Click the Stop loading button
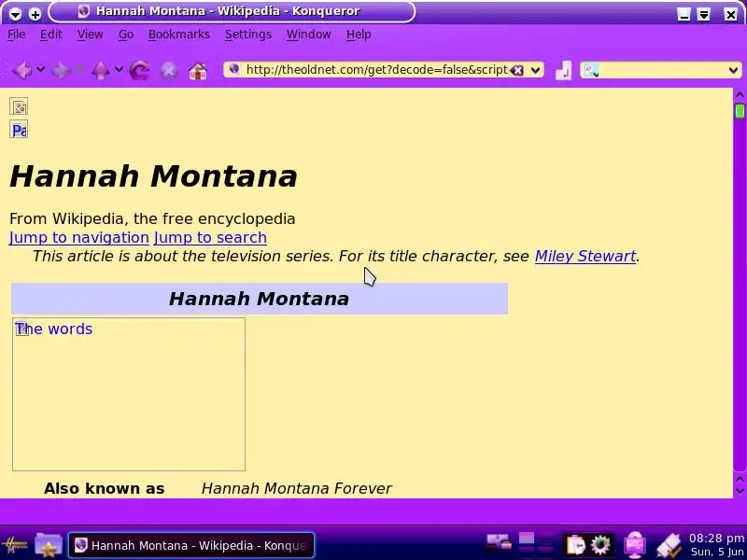This screenshot has width=747, height=560. click(169, 71)
